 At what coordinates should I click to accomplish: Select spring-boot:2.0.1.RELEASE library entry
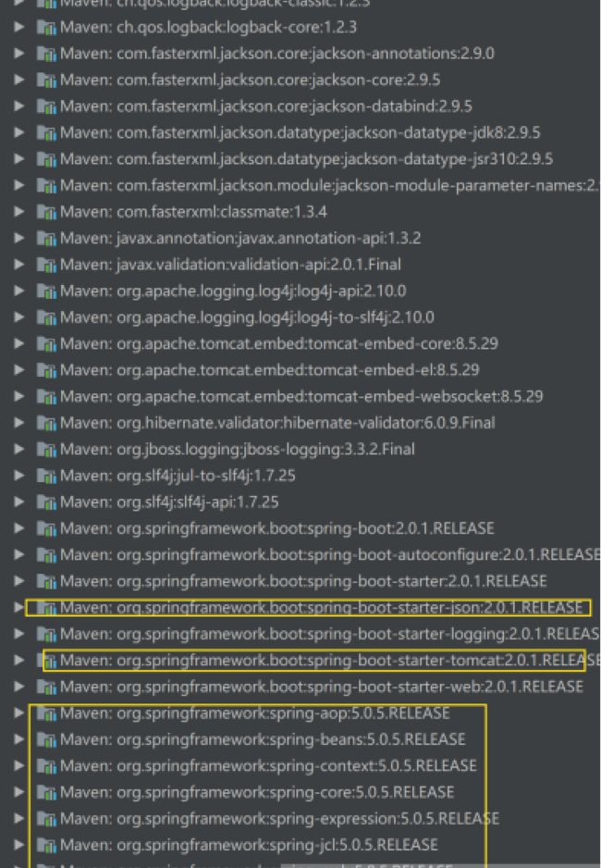coord(277,528)
